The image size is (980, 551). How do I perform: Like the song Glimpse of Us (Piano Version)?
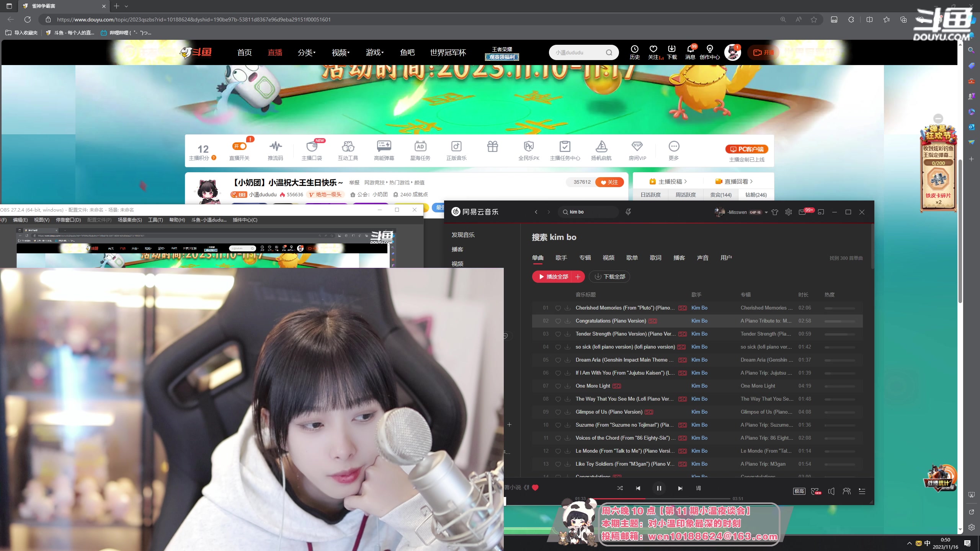[558, 412]
